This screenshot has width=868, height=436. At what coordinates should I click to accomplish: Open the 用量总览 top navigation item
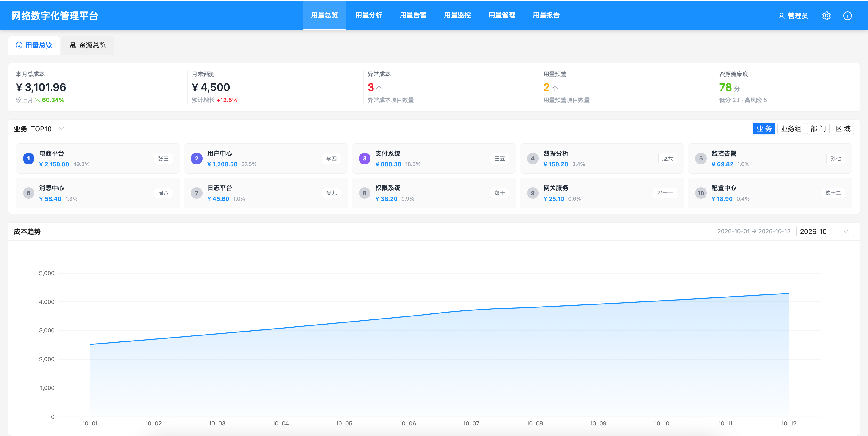[324, 15]
